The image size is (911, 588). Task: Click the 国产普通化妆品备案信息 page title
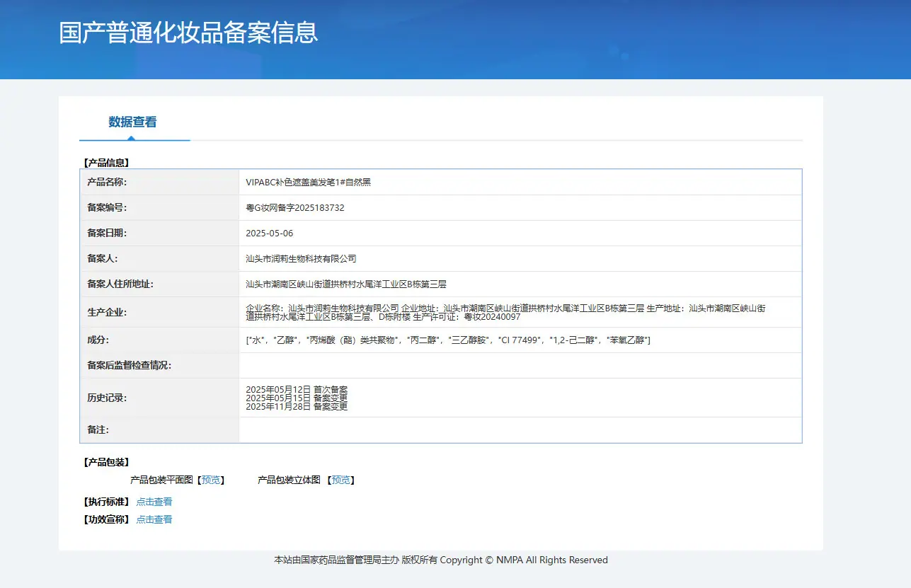pos(188,33)
